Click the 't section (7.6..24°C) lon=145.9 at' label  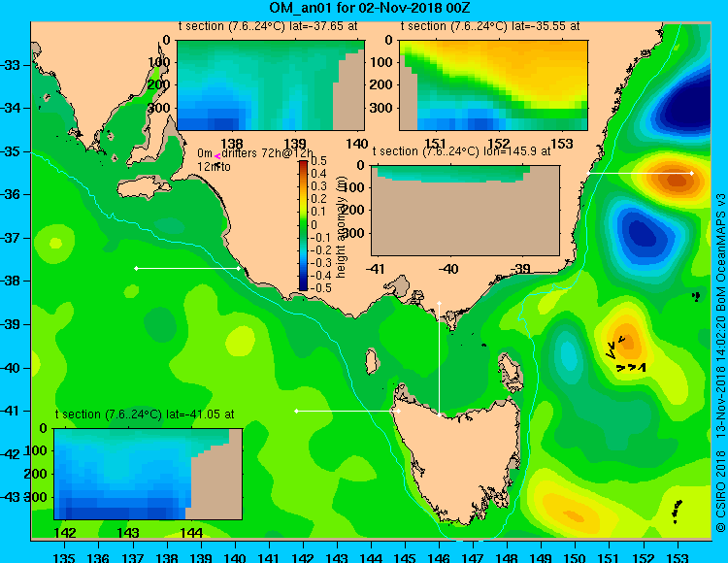click(x=461, y=151)
